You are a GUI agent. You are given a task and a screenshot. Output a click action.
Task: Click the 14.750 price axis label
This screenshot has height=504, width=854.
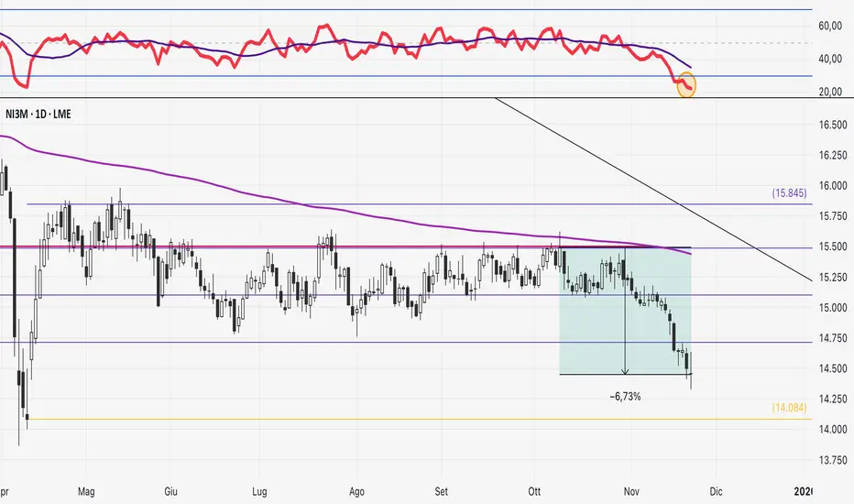833,338
